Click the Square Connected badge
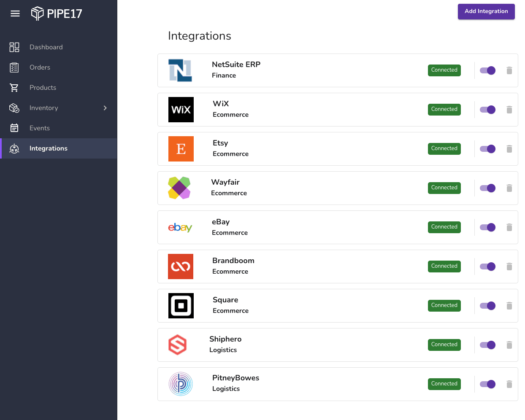Viewport: 525px width, 420px height. [x=444, y=306]
